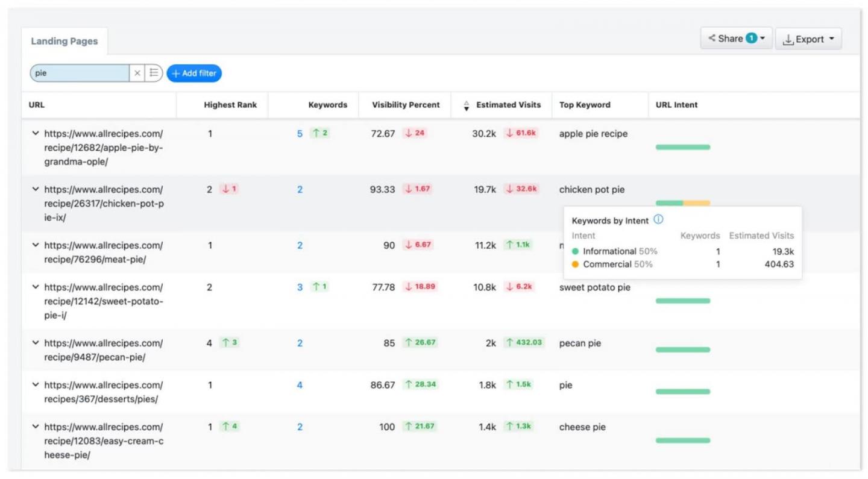Expand the desserts/pies URL row
Screen dimensions: 868x479
[x=35, y=385]
